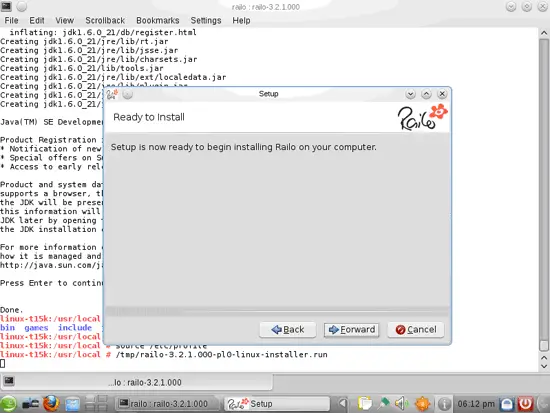Minimize the Konsole window
The image size is (550, 413).
(511, 6)
